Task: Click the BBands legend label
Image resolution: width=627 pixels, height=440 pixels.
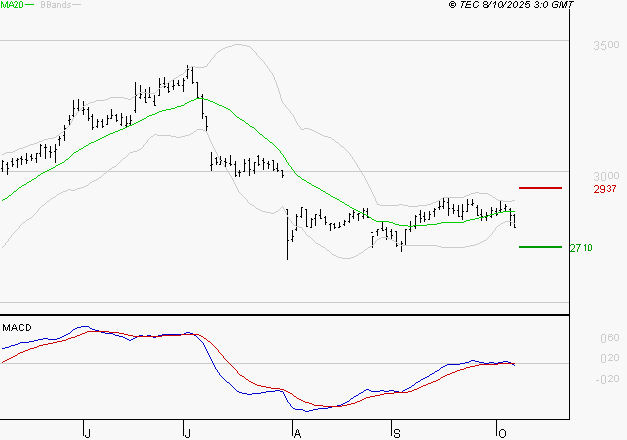Action: pos(56,5)
